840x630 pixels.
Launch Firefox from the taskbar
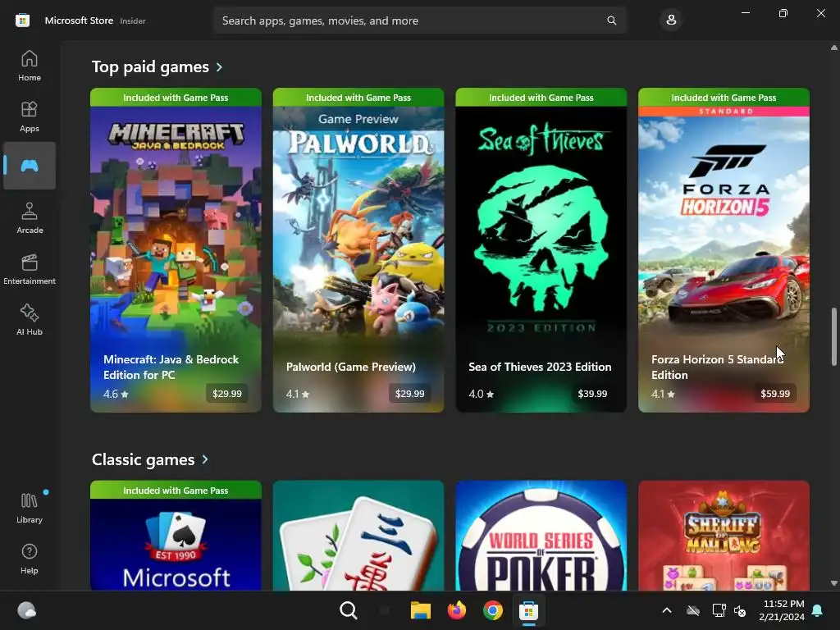456,610
